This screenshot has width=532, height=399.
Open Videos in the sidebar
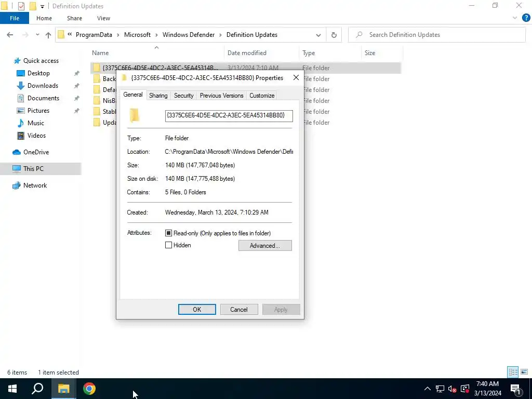(36, 136)
